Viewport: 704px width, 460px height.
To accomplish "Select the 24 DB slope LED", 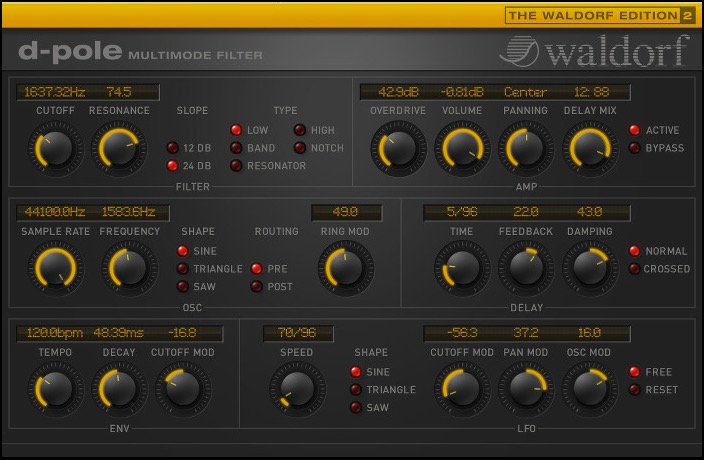I will (x=172, y=166).
